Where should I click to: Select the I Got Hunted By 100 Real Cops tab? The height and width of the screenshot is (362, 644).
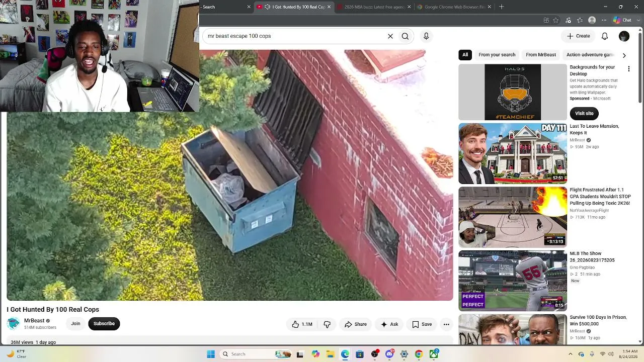294,7
